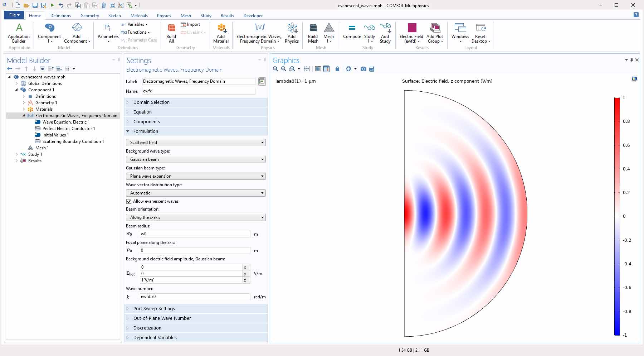
Task: Click the Beam radius w0 input field
Action: coord(195,234)
